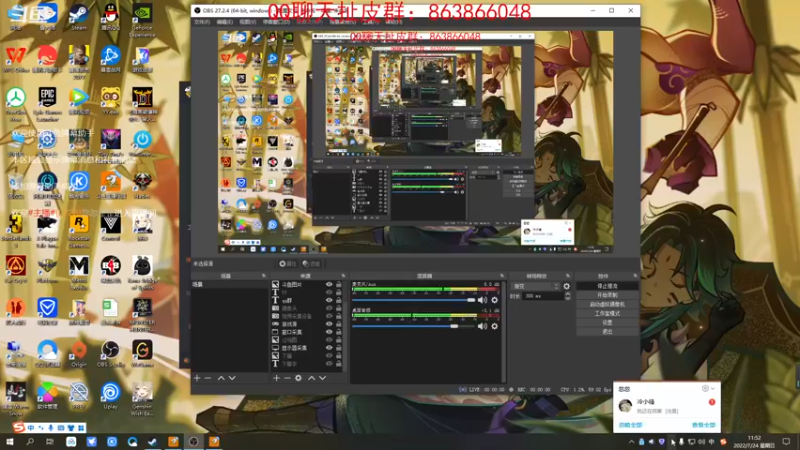Move the scene down in the list
This screenshot has width=800, height=450.
coord(232,378)
